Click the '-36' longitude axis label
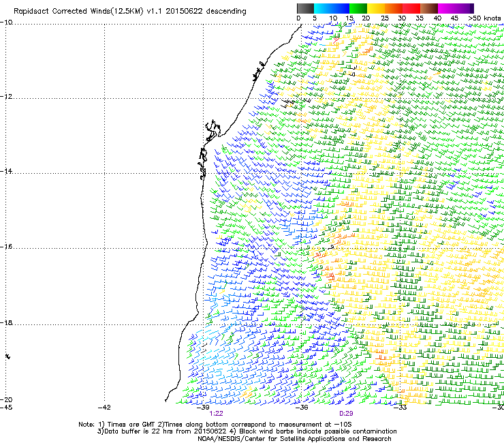The height and width of the screenshot is (443, 504). tap(302, 408)
